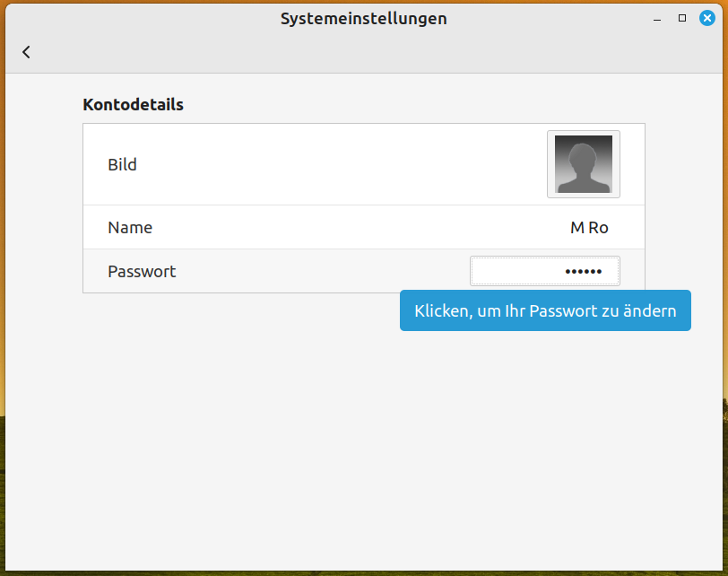Click the user avatar silhouette picture

pyautogui.click(x=583, y=164)
